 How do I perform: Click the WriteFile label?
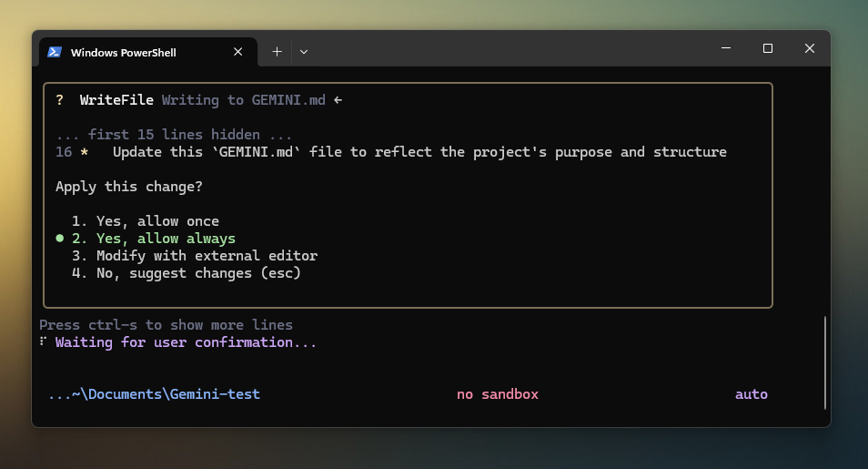pos(116,100)
